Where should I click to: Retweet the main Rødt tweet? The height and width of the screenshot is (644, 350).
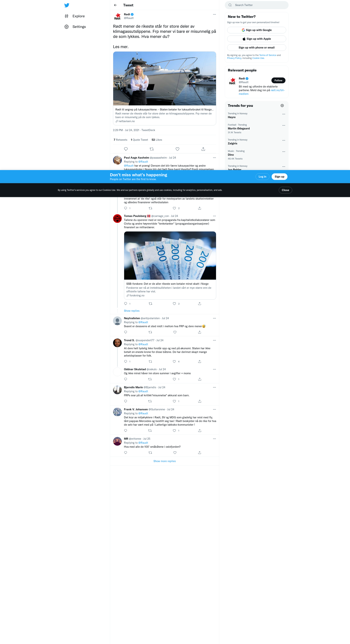pyautogui.click(x=151, y=149)
